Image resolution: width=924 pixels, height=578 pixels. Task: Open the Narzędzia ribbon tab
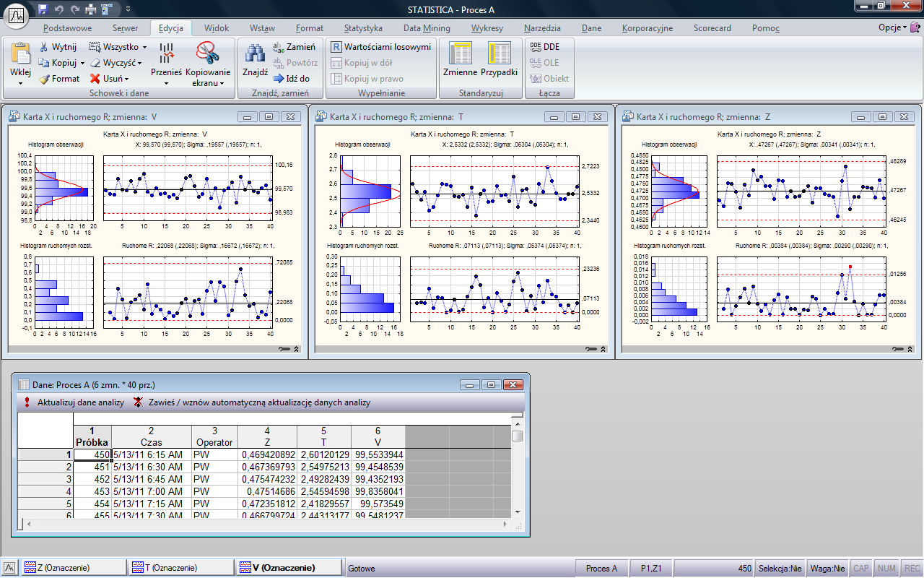pyautogui.click(x=543, y=28)
